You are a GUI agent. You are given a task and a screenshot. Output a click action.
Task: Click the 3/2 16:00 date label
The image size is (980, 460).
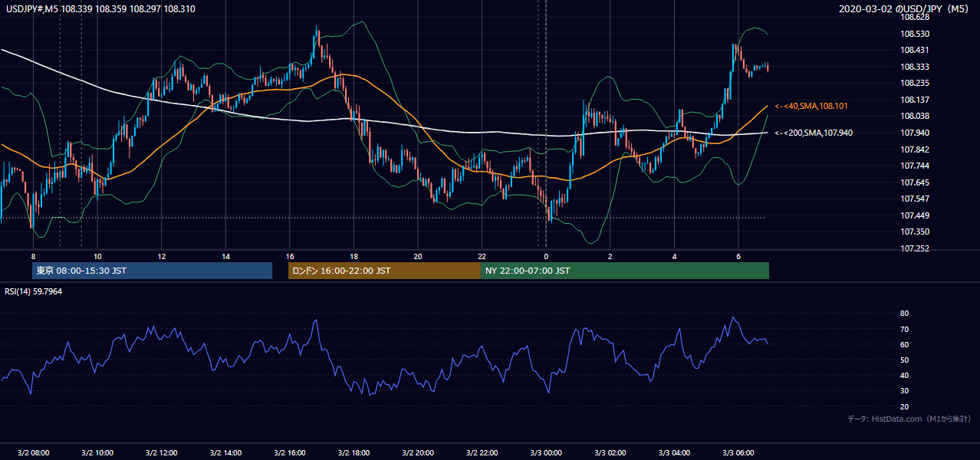[290, 453]
